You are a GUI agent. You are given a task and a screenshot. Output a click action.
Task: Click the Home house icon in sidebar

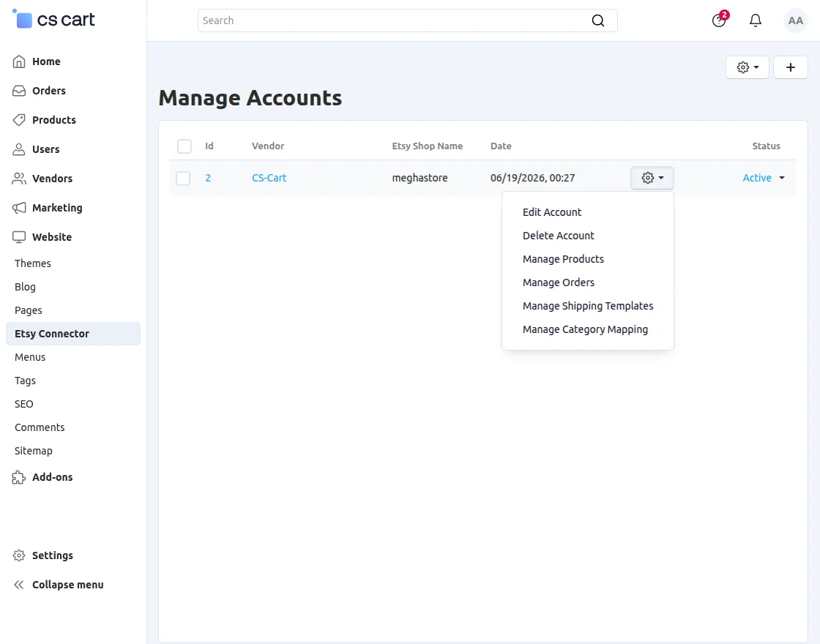[19, 61]
